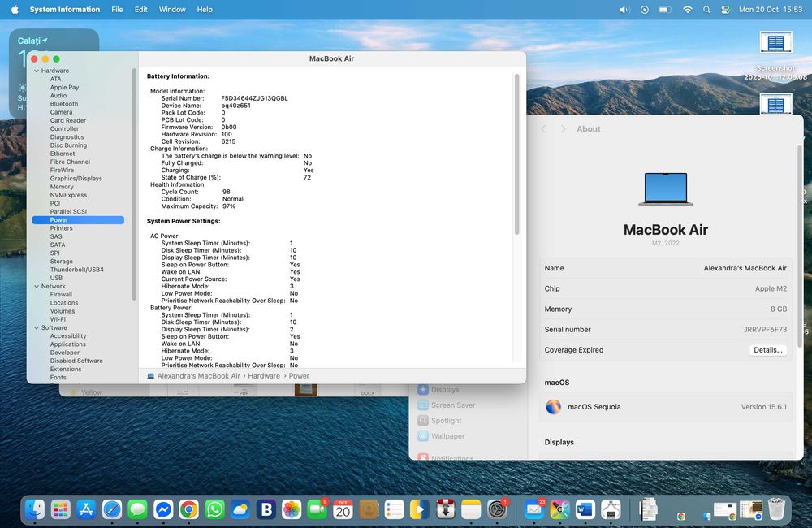
Task: Open the File menu
Action: (118, 10)
